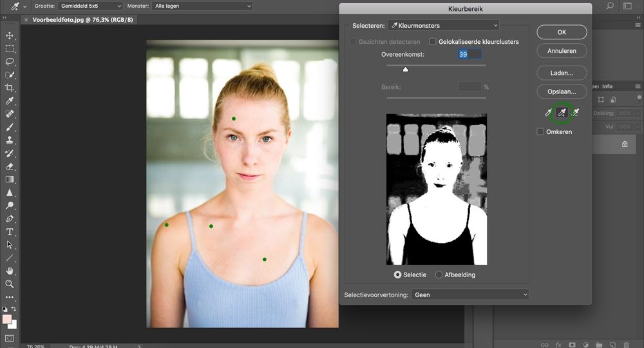Pick the Add to Sample eyedropper
This screenshot has width=644, height=348.
coord(562,113)
